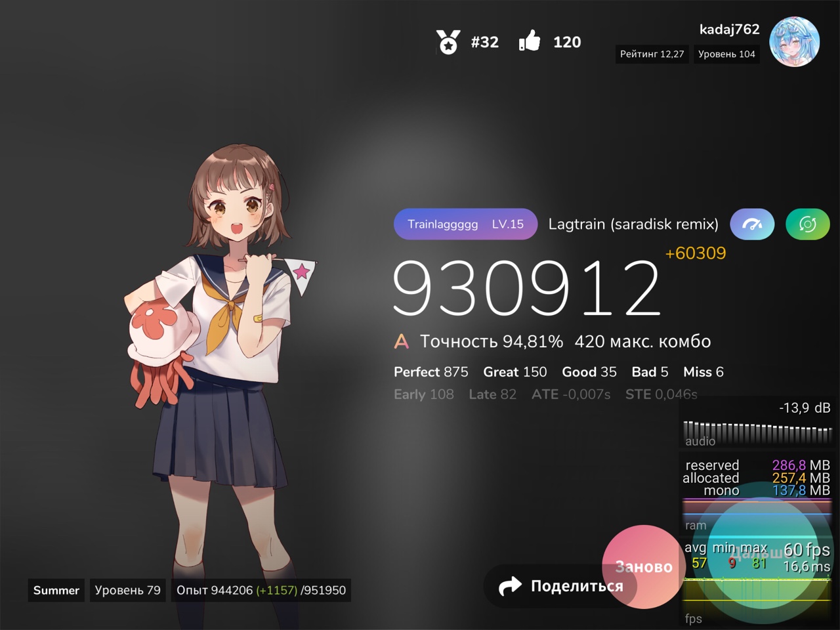Screen dimensions: 840x630
Task: Click the Miss 6 count
Action: [x=703, y=372]
